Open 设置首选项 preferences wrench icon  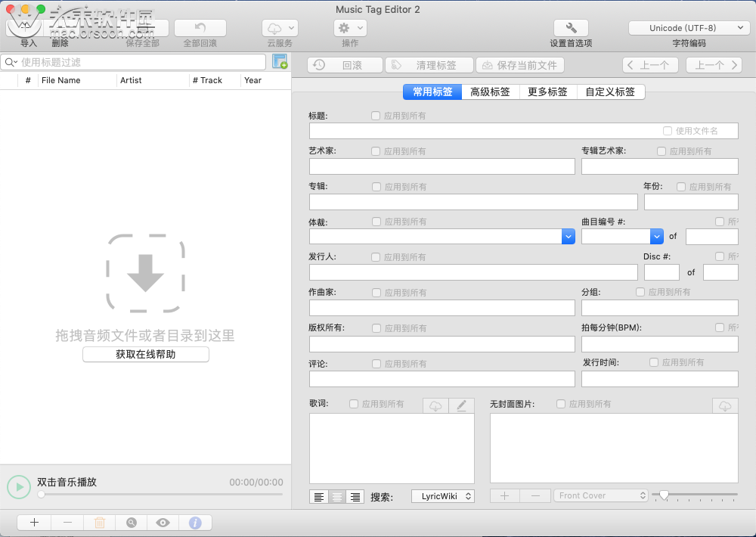pyautogui.click(x=571, y=26)
